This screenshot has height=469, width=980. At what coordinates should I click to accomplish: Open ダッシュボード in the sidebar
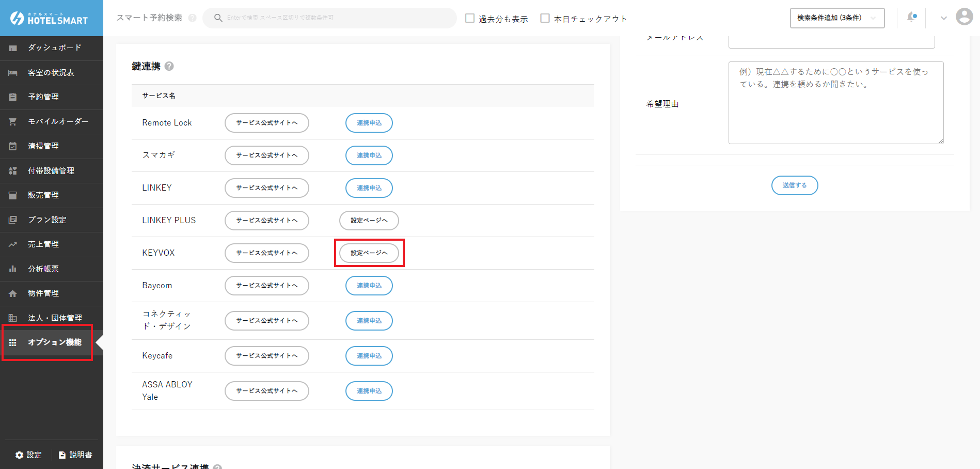(54, 48)
